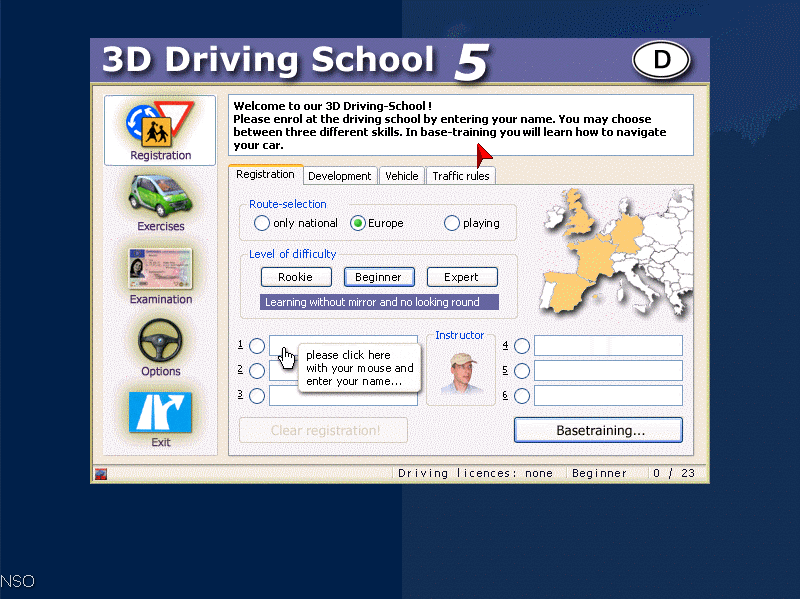Click the Europe map image
The image size is (800, 599).
click(x=616, y=253)
